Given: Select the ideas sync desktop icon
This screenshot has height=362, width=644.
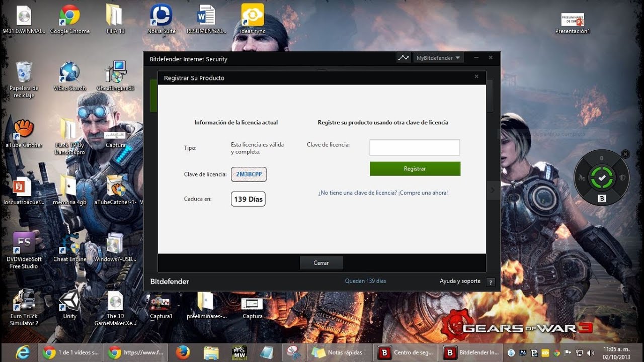Looking at the screenshot, I should [x=253, y=20].
